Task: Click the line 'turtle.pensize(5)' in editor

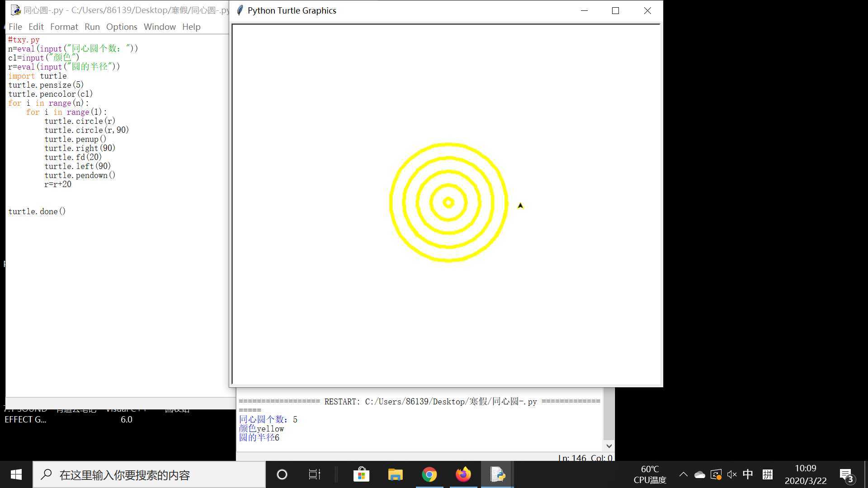Action: [x=46, y=85]
